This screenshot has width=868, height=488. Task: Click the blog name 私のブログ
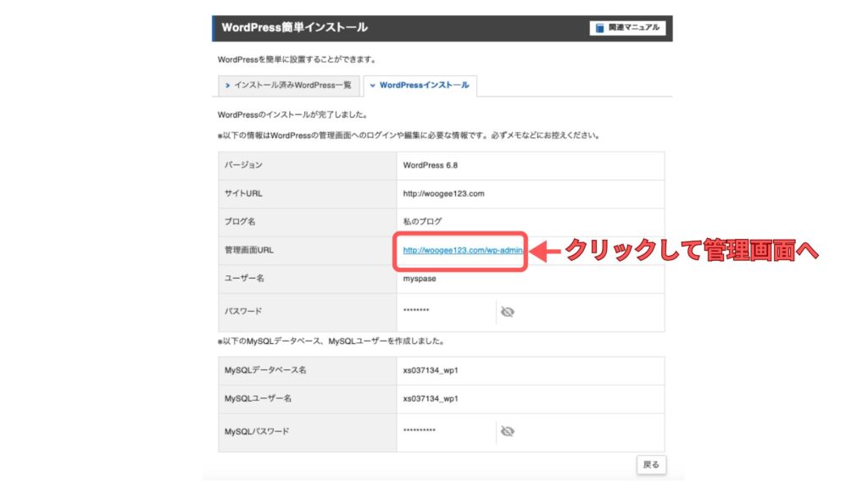422,221
